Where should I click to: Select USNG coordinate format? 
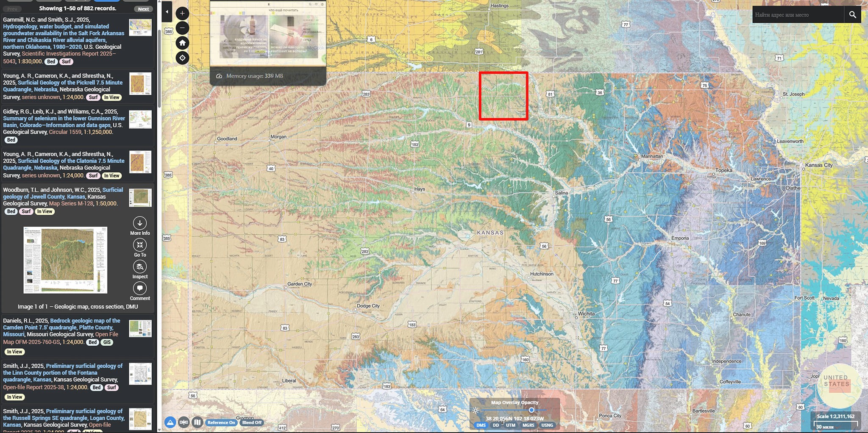(547, 425)
